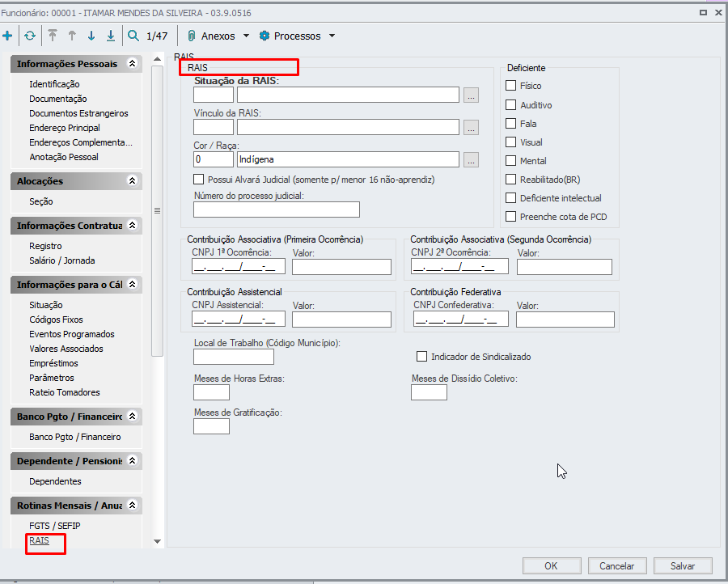Viewport: 728px width, 584px height.
Task: Check Preenche cota de PCD checkbox
Action: click(510, 216)
